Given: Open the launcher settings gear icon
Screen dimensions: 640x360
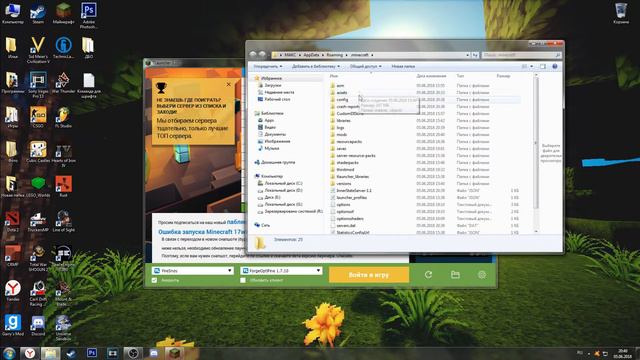Looking at the screenshot, I should (x=482, y=275).
